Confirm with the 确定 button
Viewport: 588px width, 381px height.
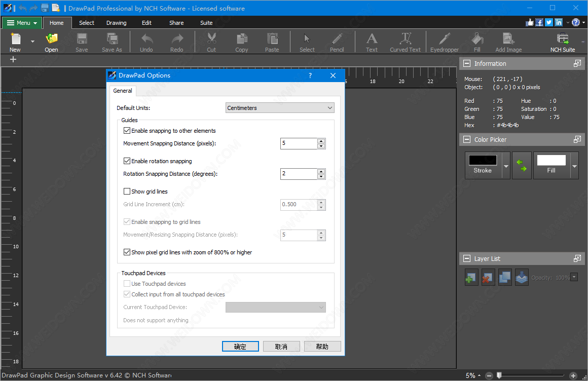240,347
